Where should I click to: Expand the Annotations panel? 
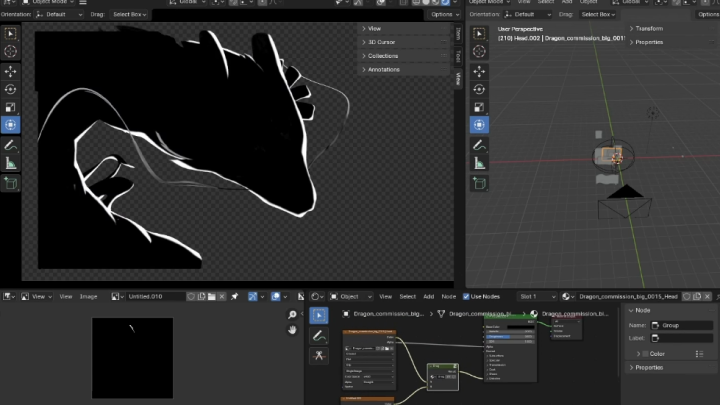pos(405,70)
